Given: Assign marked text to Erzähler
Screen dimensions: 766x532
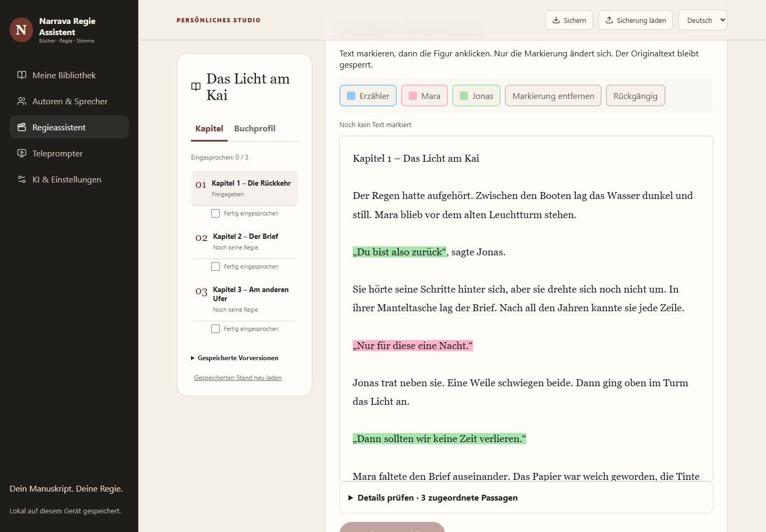Looking at the screenshot, I should coord(368,96).
